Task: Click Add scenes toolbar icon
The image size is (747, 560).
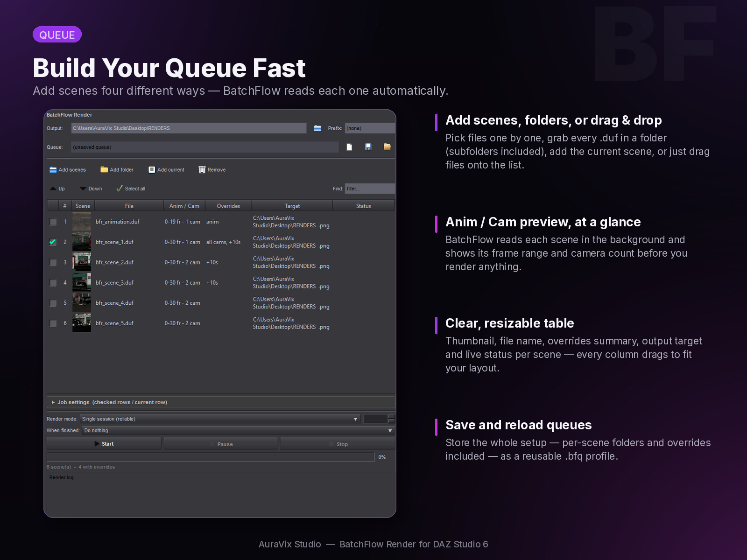Action: [x=53, y=170]
